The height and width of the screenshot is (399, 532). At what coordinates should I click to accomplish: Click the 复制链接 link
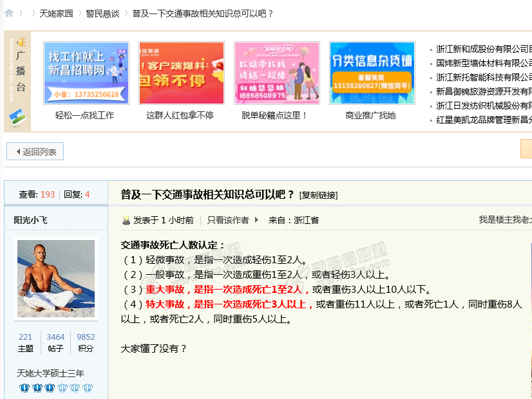point(318,195)
